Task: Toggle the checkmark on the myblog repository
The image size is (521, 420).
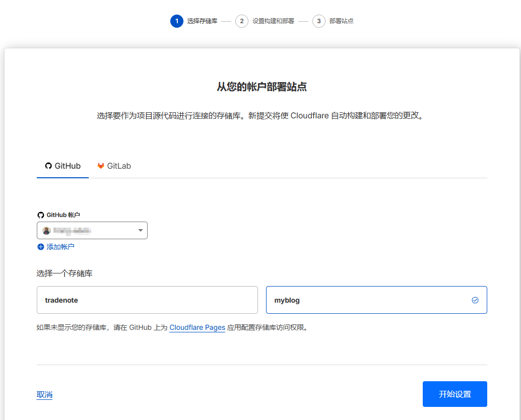Action: [475, 300]
